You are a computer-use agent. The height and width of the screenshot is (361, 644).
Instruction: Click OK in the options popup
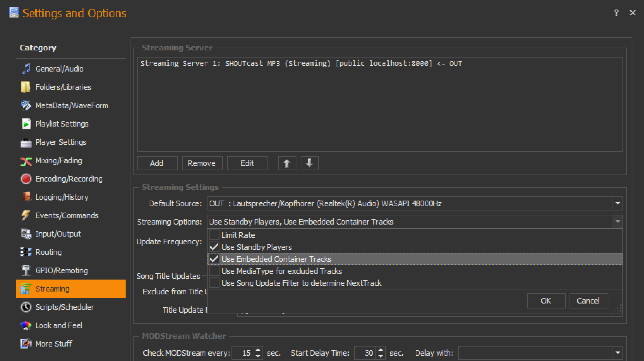(x=546, y=301)
